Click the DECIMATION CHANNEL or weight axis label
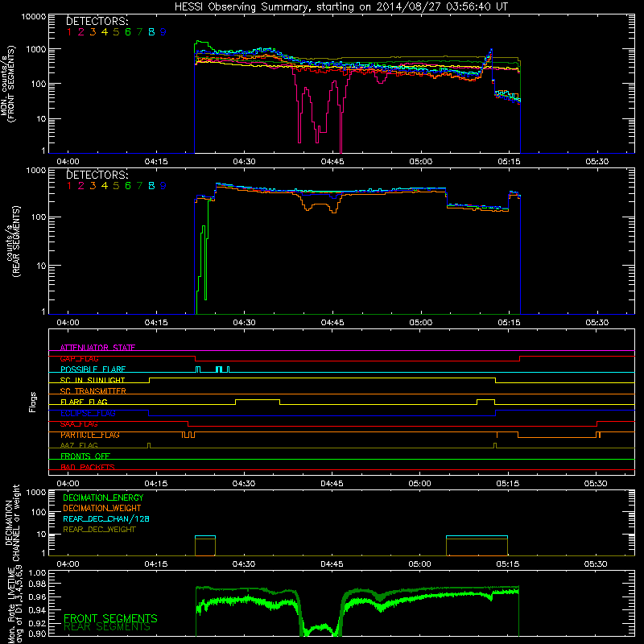The height and width of the screenshot is (644, 644). (12, 522)
